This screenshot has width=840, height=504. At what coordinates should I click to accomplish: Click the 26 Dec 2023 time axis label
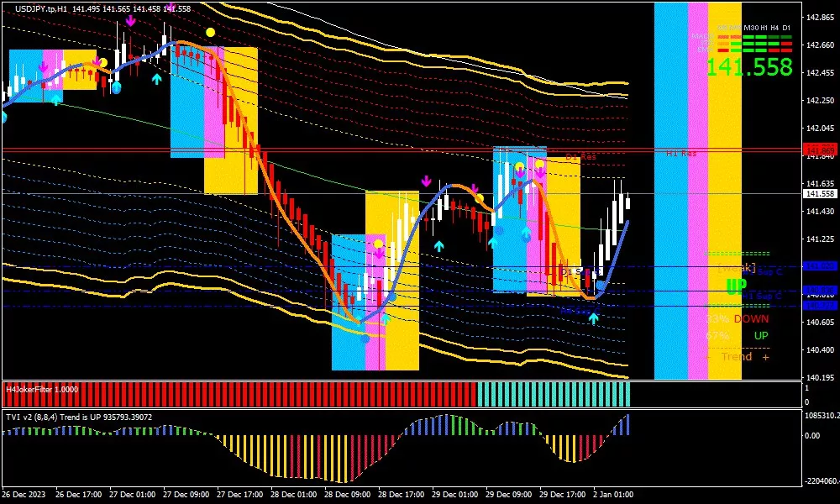24,495
